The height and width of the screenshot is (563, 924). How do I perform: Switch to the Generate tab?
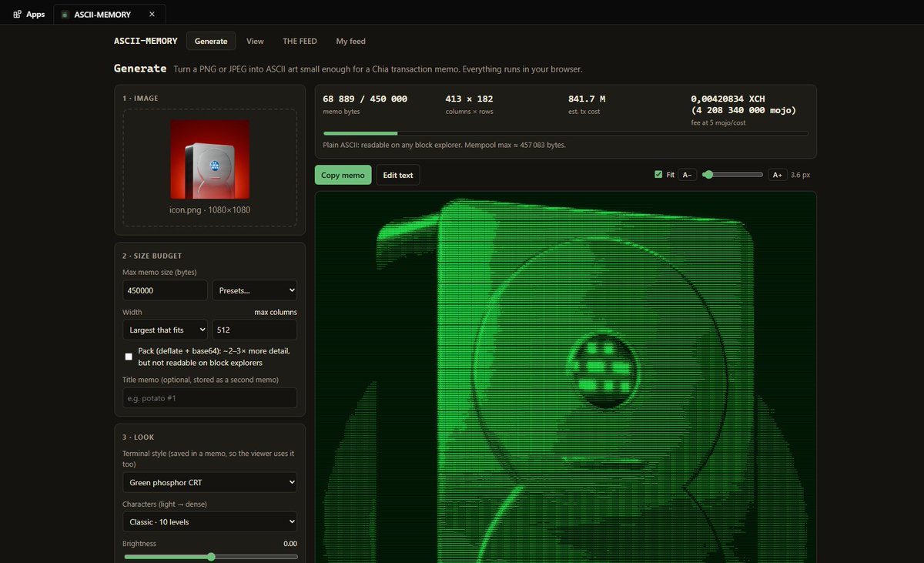[x=211, y=41]
